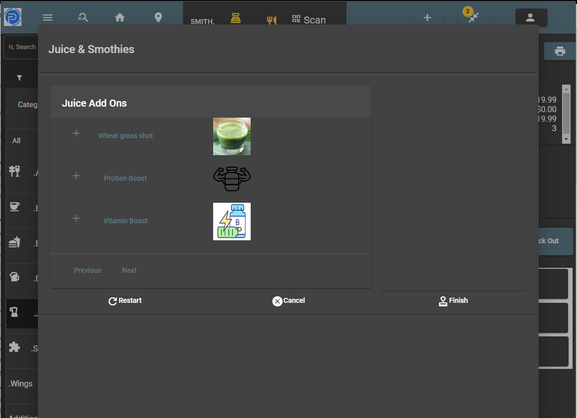Go to Previous add-on step

tap(88, 270)
